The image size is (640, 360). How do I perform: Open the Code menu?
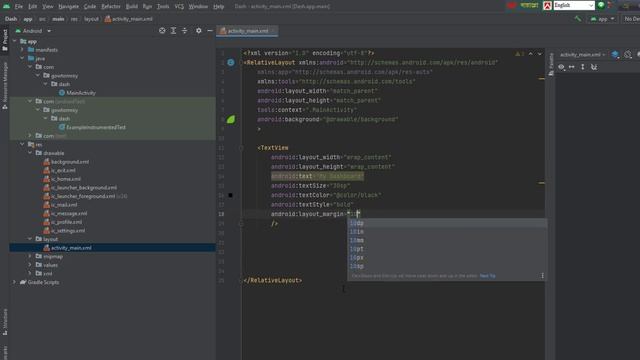[90, 7]
